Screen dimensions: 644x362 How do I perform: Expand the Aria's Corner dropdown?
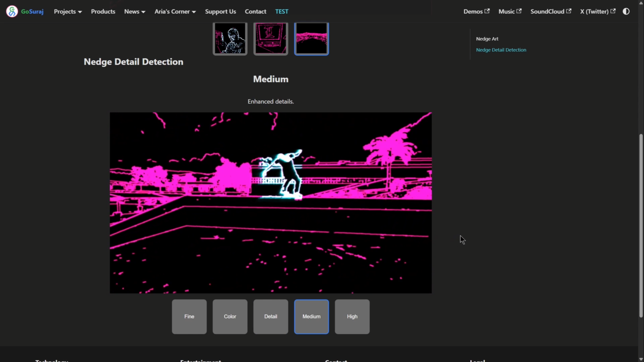click(x=175, y=12)
